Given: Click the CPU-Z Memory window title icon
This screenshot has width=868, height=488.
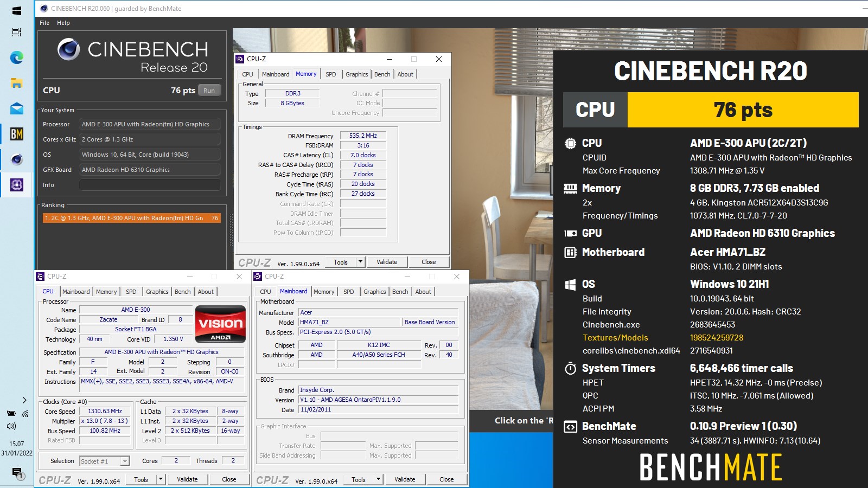Looking at the screenshot, I should click(x=240, y=59).
